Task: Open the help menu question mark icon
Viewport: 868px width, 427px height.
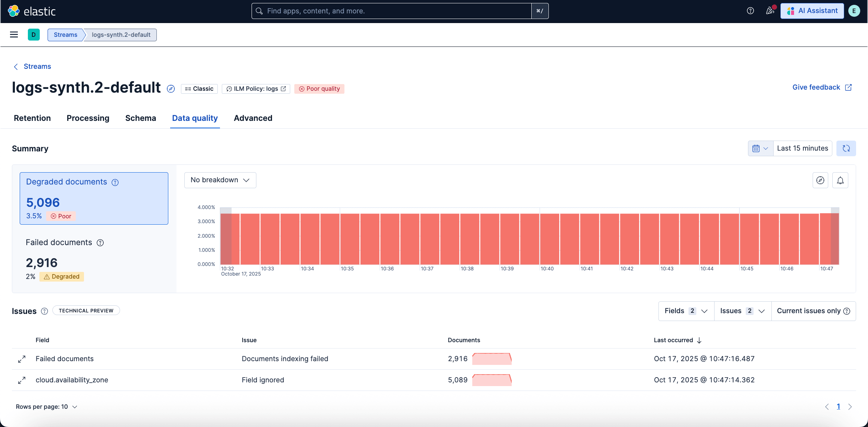Action: (750, 11)
